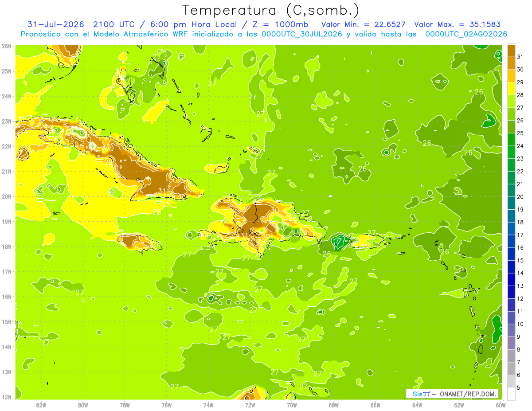Screen dimensions: 532x411
Task: Click the brown swatch above legend value 31
Action: pyautogui.click(x=512, y=51)
